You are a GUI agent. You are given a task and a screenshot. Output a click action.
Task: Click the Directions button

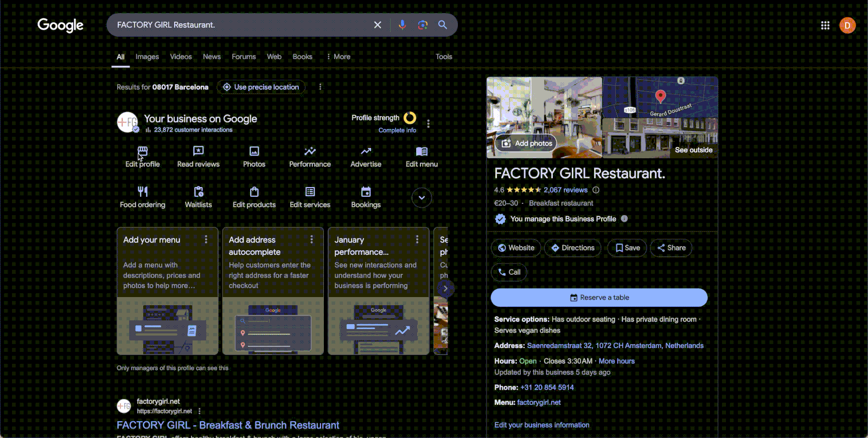[x=573, y=248]
